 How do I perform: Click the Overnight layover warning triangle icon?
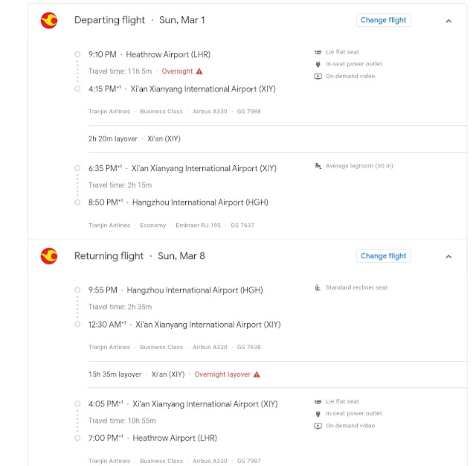(257, 374)
